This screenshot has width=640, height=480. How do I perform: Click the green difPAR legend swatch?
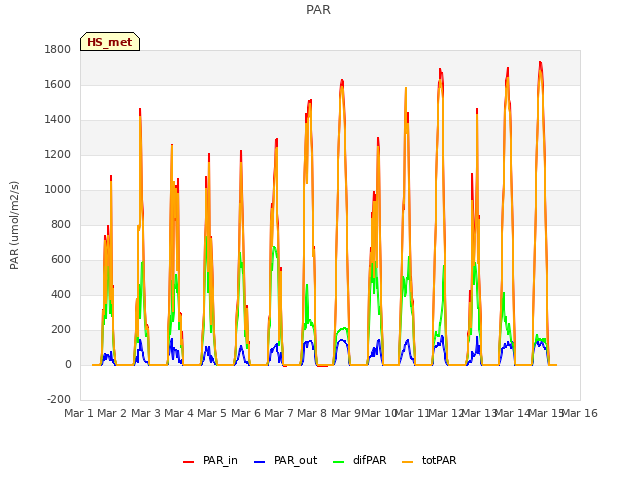click(338, 462)
